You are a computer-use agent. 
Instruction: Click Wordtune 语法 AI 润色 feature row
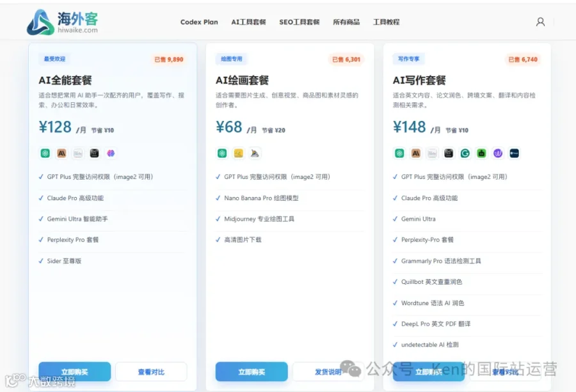click(433, 303)
